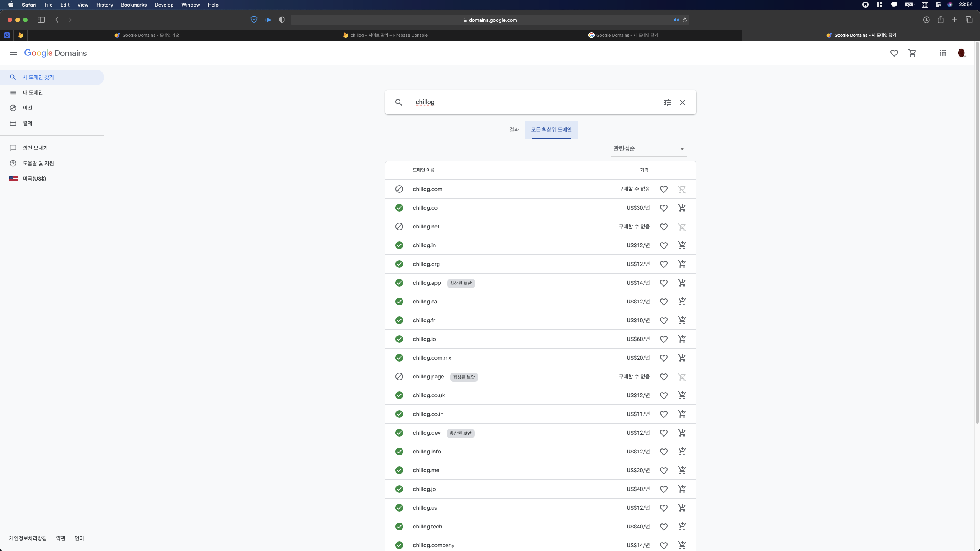Click the chillog search input field

pos(536,102)
